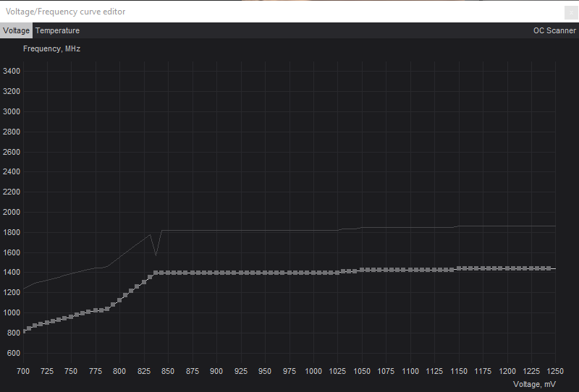The width and height of the screenshot is (579, 392).
Task: Click the 'Frequency, MHz' axis title
Action: (x=51, y=48)
